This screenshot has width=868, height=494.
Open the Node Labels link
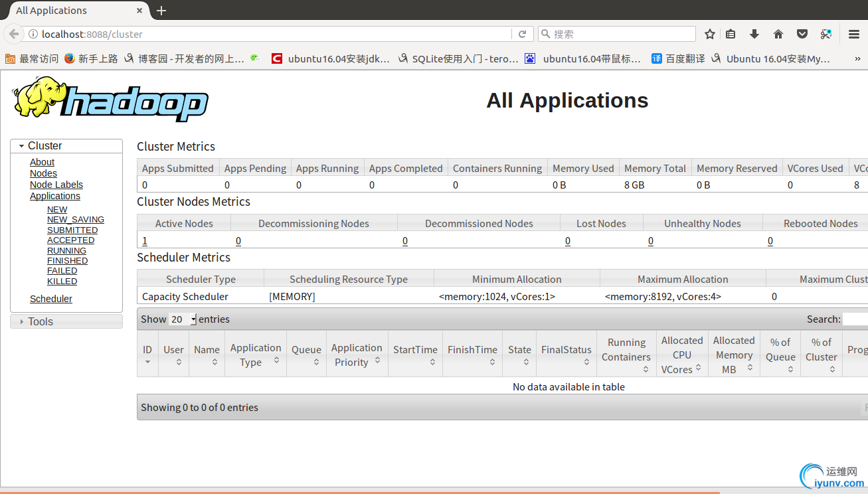click(x=56, y=185)
